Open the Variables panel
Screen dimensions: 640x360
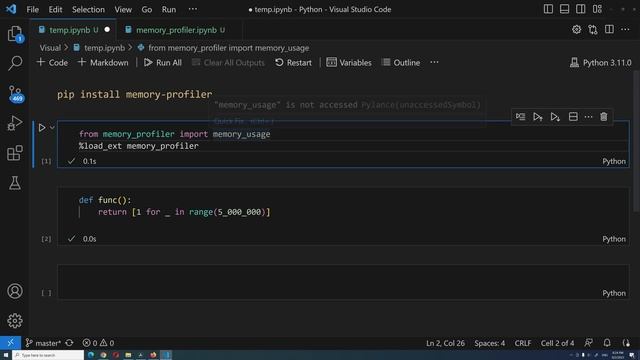pos(349,62)
